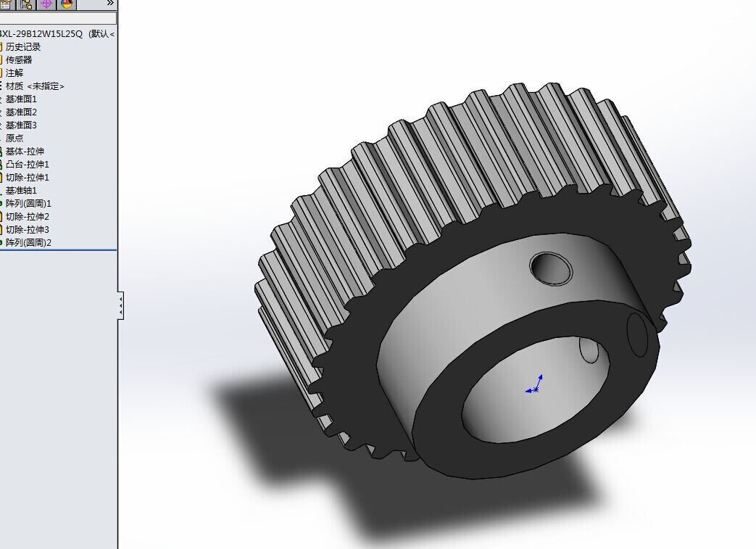Expand more manager tabs via the double-chevron
The height and width of the screenshot is (549, 756).
click(110, 4)
